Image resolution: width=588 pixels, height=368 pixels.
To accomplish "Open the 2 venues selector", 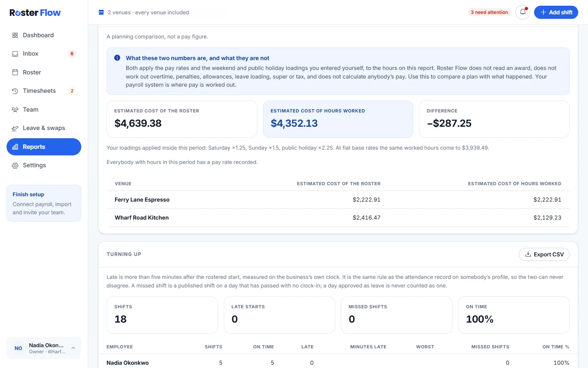I will point(144,12).
